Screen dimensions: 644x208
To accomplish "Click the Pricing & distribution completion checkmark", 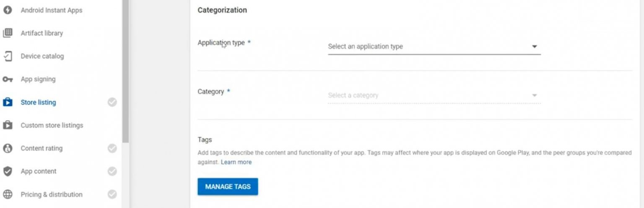I will [112, 194].
